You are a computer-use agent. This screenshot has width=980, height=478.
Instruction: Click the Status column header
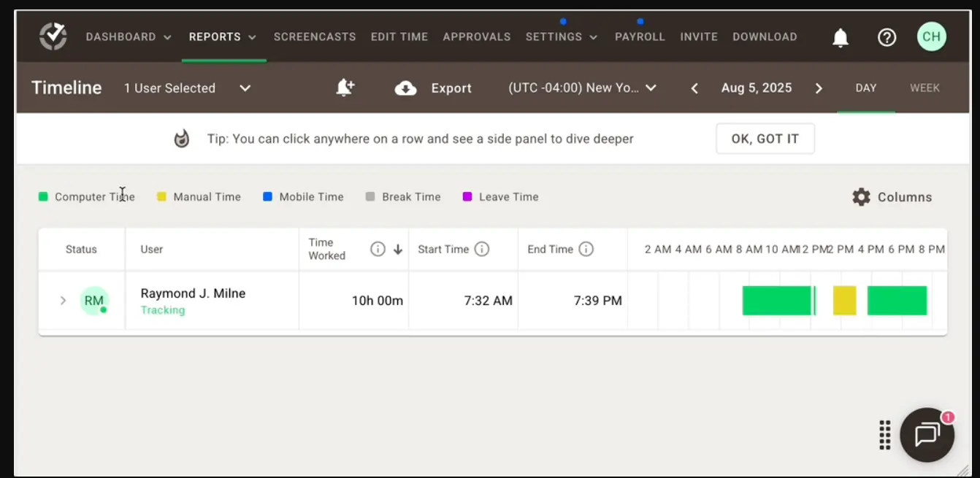pyautogui.click(x=81, y=250)
